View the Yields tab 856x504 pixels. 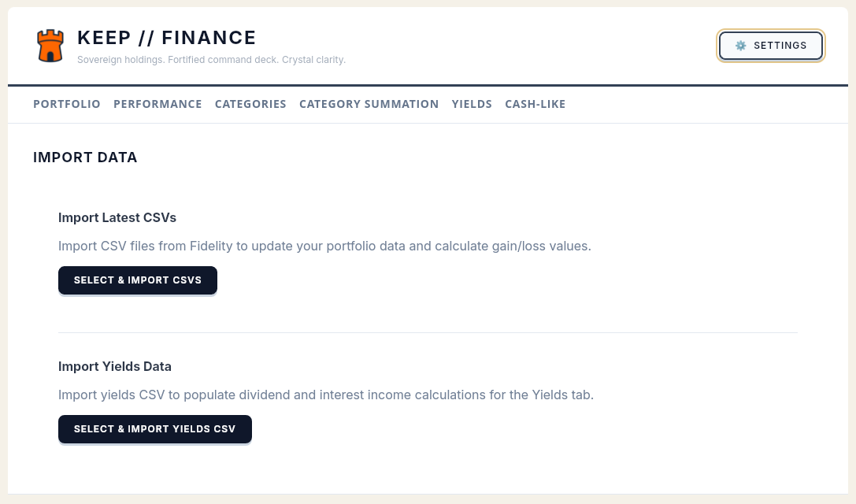[472, 104]
